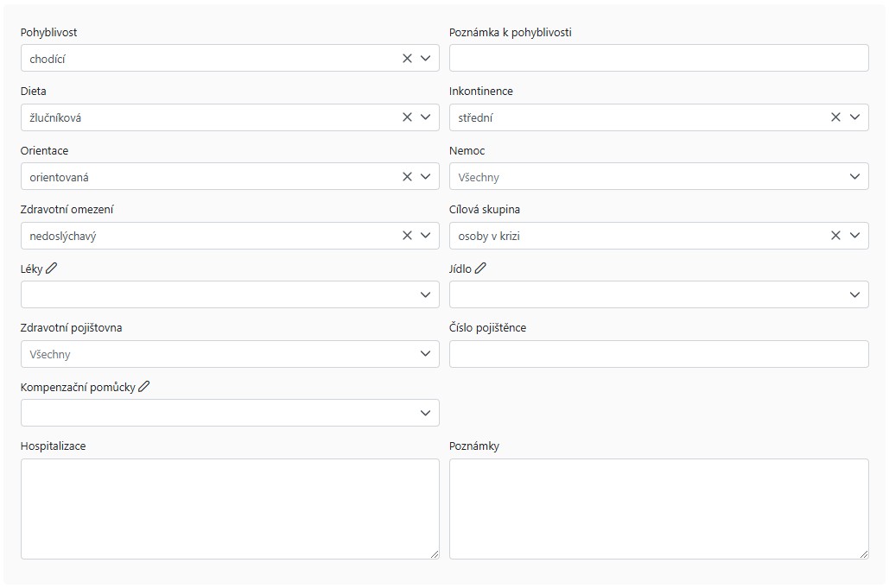This screenshot has height=588, width=889.
Task: Open the Inkontinence dropdown arrow
Action: [854, 117]
